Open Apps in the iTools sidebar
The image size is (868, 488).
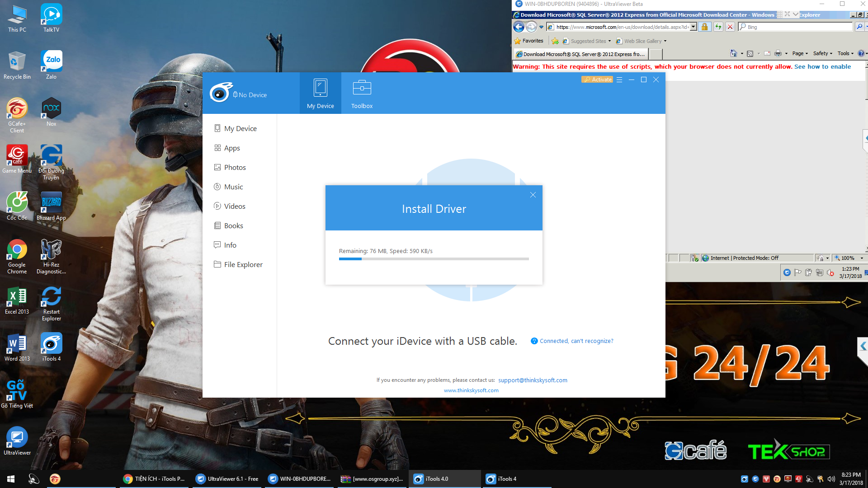point(240,148)
